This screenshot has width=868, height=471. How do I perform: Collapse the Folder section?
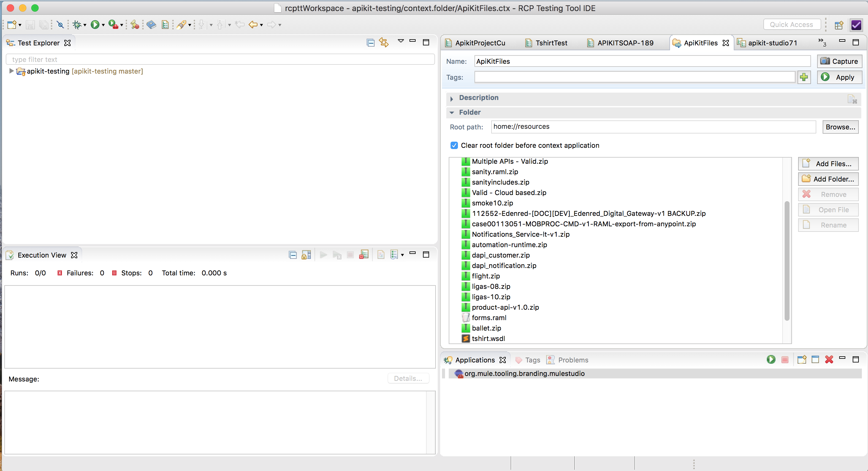point(451,113)
